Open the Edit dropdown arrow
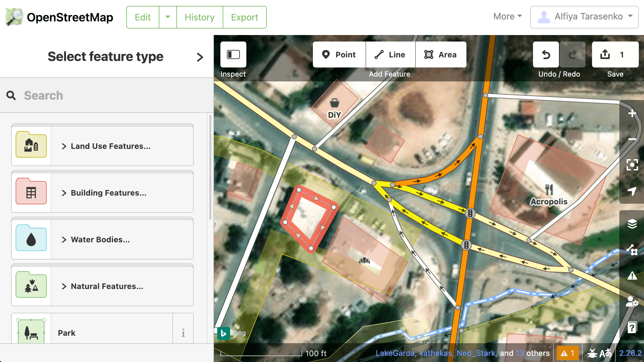The height and width of the screenshot is (362, 644). tap(168, 17)
